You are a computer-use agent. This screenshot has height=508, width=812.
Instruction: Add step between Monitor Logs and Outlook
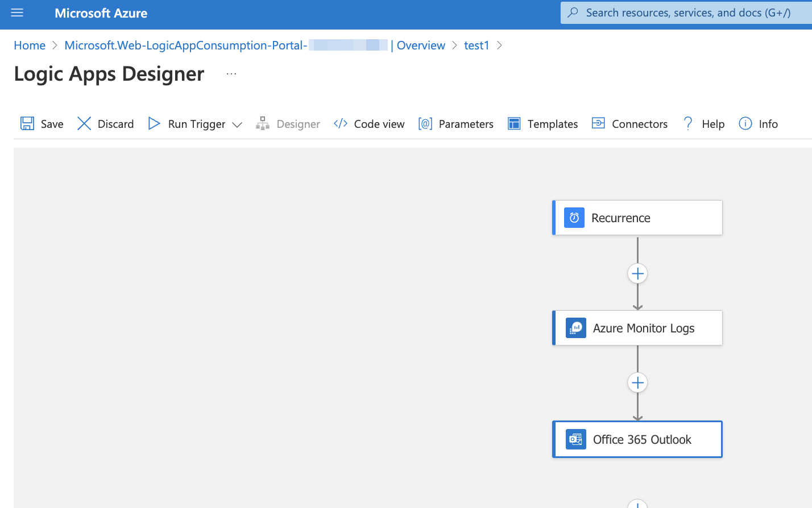pyautogui.click(x=637, y=383)
